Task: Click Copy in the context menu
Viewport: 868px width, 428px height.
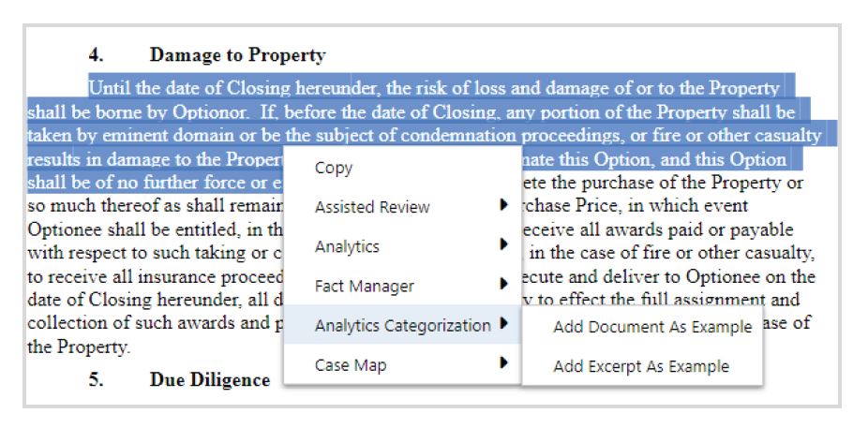Action: click(x=334, y=169)
